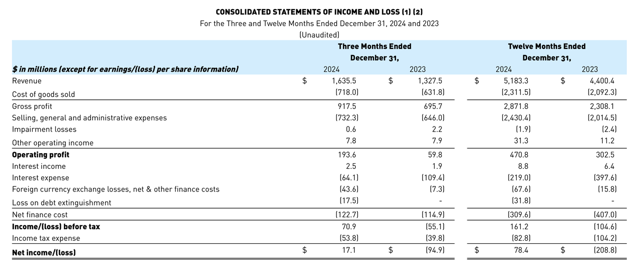Select the Three Months Ended column header
The width and height of the screenshot is (644, 260).
374,52
